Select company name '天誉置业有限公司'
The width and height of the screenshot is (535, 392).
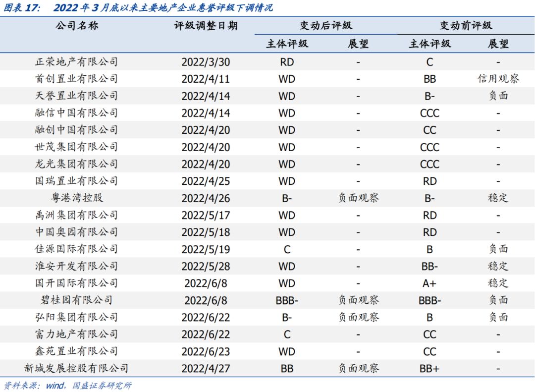(x=76, y=96)
